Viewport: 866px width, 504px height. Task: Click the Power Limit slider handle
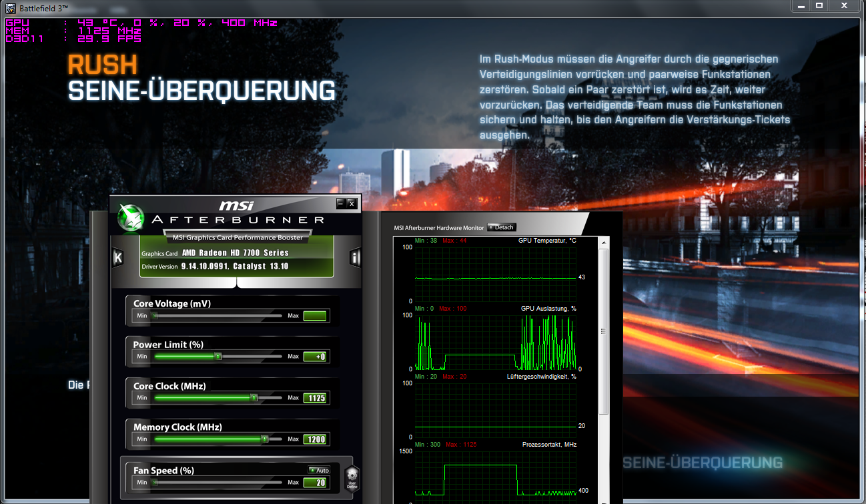[x=218, y=357]
